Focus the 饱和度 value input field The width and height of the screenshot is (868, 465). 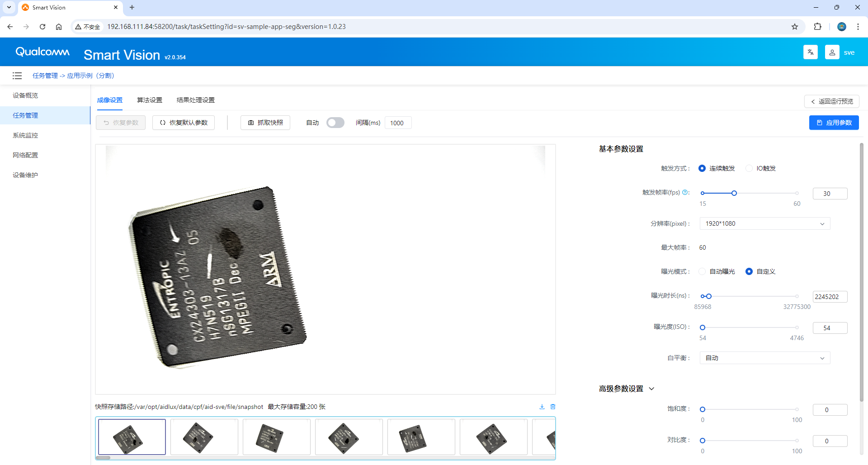[x=830, y=410]
